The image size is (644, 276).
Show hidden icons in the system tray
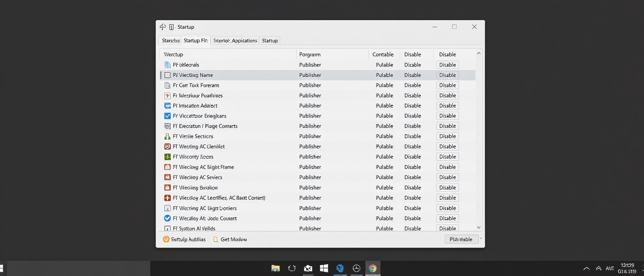tap(586, 269)
